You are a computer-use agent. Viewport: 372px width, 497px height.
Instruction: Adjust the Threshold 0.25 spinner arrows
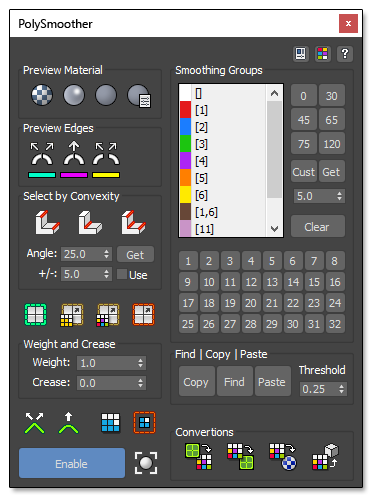click(x=341, y=389)
